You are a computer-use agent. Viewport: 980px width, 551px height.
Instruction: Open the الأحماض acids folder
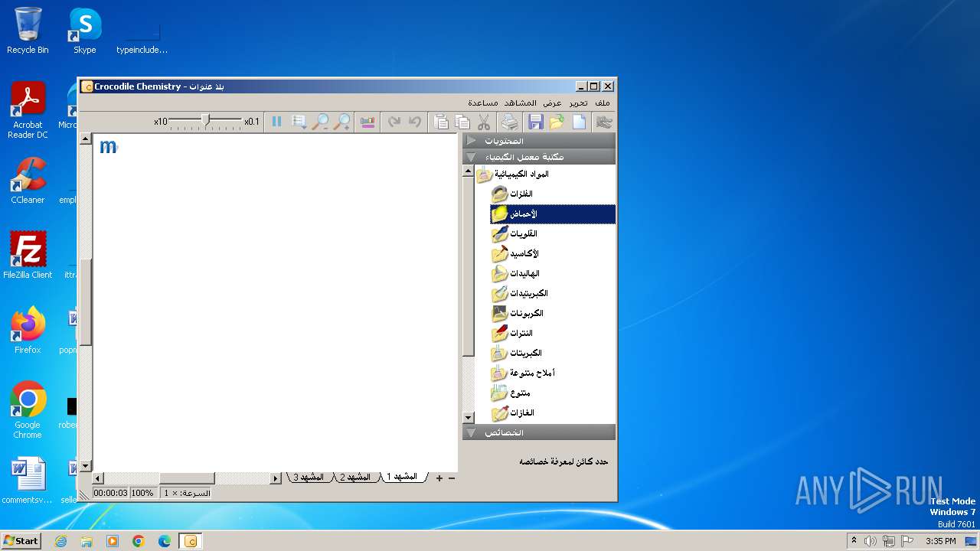click(x=553, y=214)
